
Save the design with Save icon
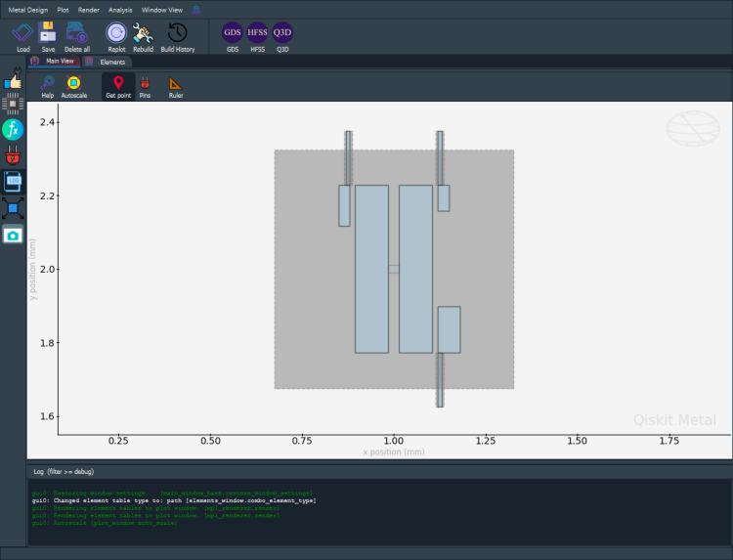click(48, 37)
